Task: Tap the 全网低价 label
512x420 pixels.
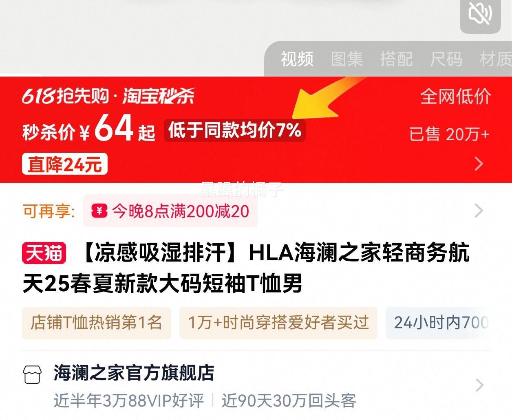Action: point(455,97)
